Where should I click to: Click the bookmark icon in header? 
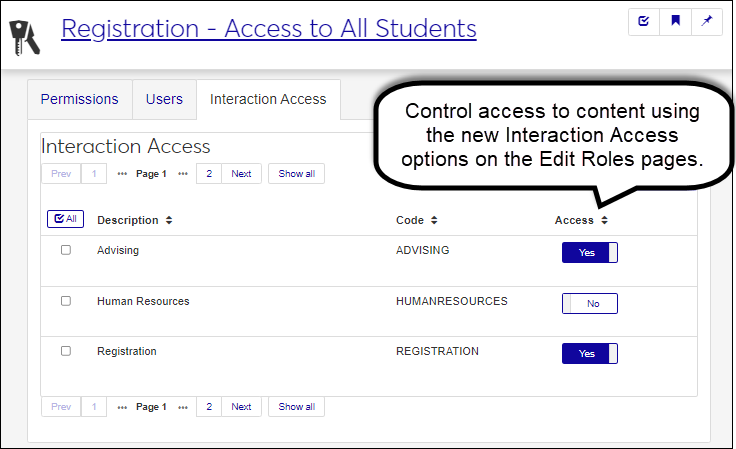675,21
